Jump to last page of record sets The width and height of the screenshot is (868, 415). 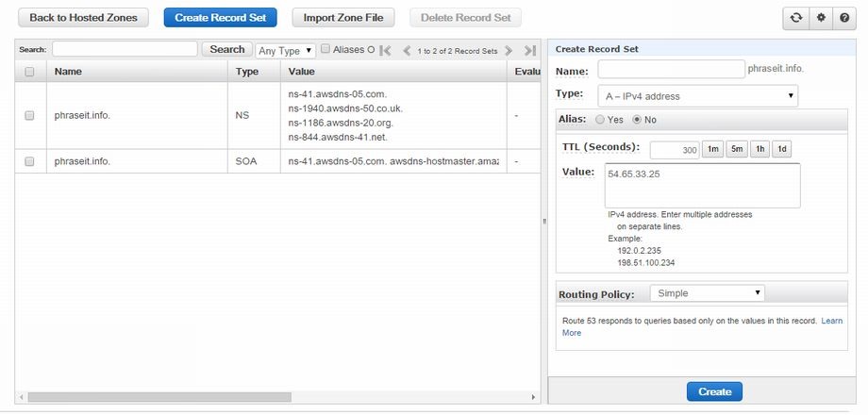tap(530, 51)
